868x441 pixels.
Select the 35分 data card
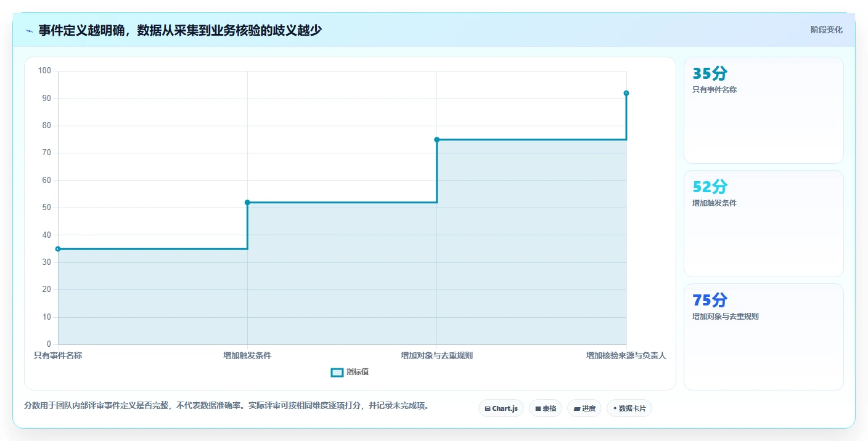763,110
